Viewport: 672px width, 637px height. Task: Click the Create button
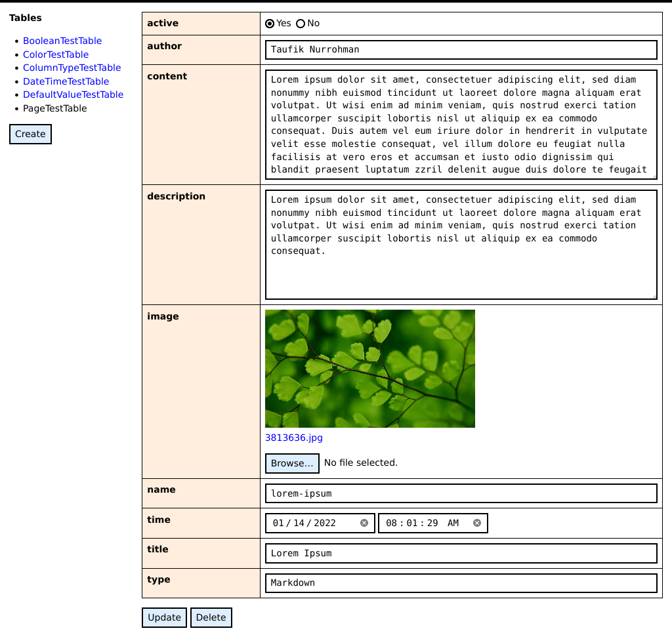[30, 134]
